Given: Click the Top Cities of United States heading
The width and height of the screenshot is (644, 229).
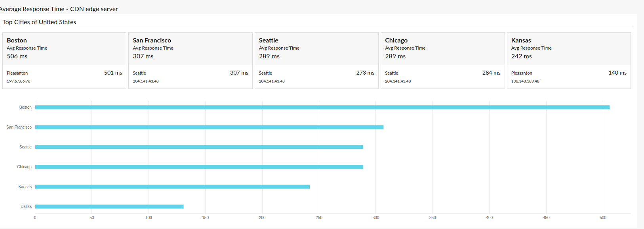Looking at the screenshot, I should point(39,22).
